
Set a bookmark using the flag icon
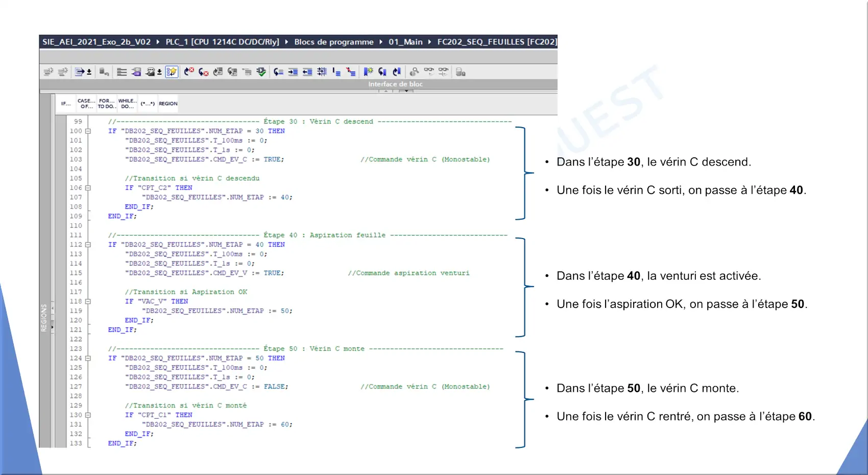coord(368,72)
